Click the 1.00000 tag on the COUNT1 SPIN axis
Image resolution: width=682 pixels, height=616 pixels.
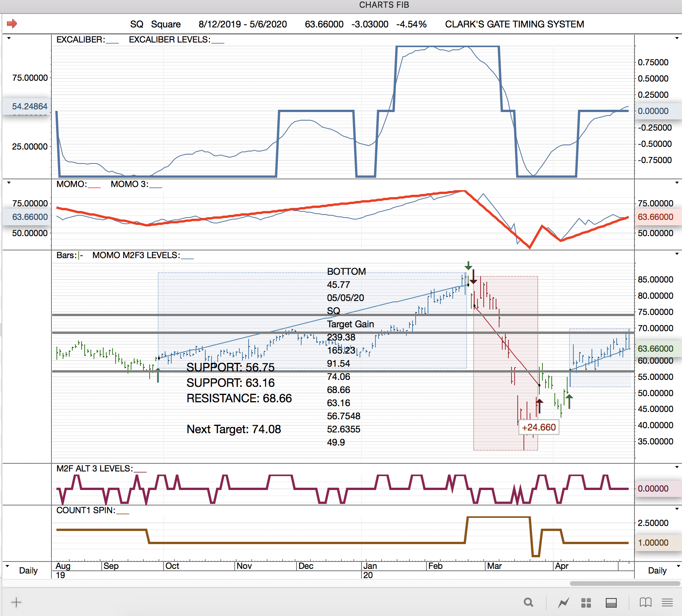(x=658, y=543)
